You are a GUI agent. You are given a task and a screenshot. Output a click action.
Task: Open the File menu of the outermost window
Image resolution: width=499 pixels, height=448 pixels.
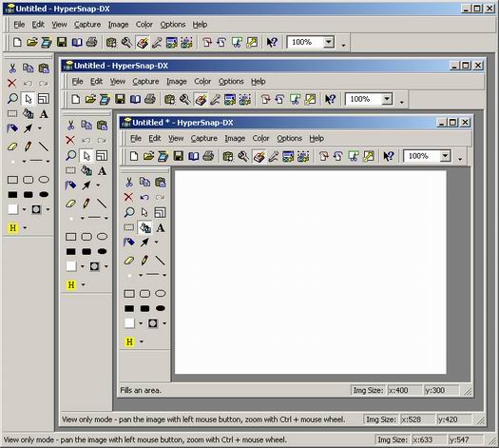point(19,25)
